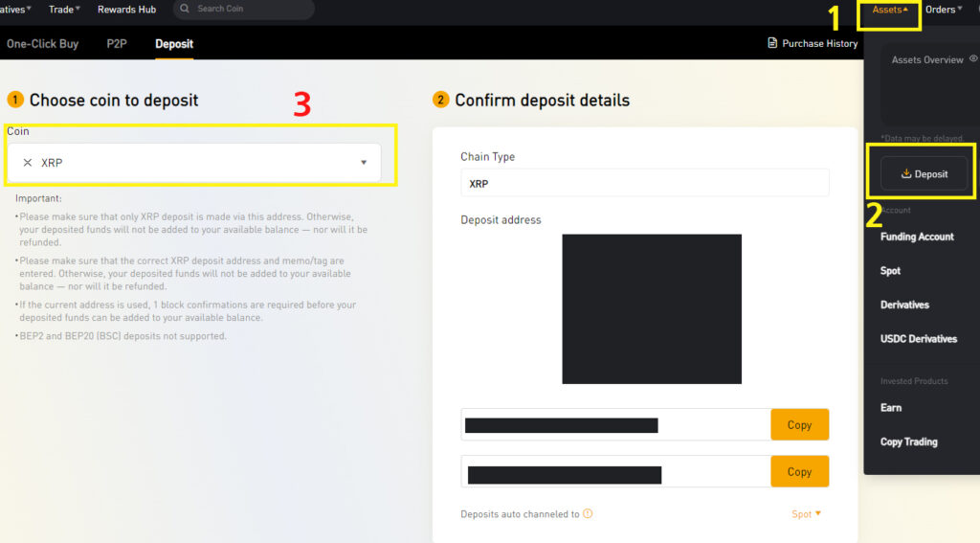Click the 'Confirm deposit details' heading
Screen dimensions: 980x543
542,101
